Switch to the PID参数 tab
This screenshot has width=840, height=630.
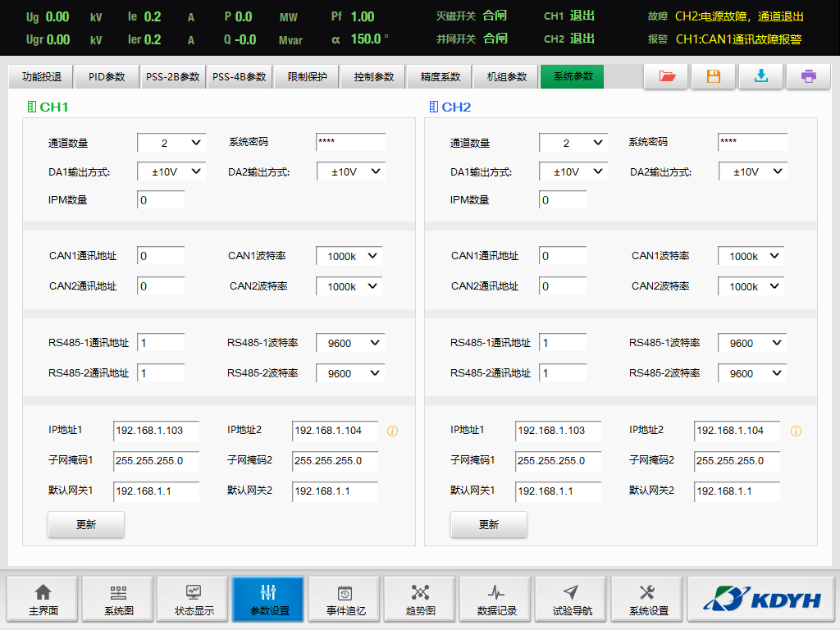point(106,77)
